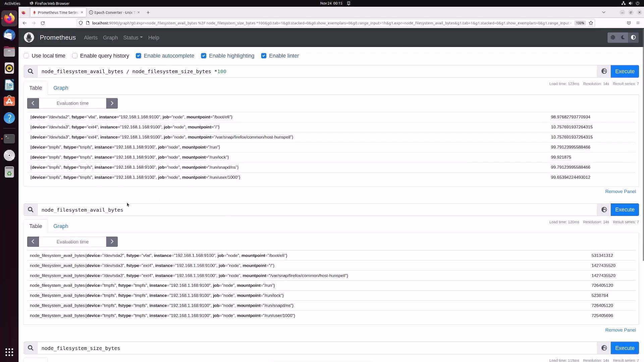Click search icon of node_filesystem_size_bytes panel
The height and width of the screenshot is (362, 644).
pos(31,348)
